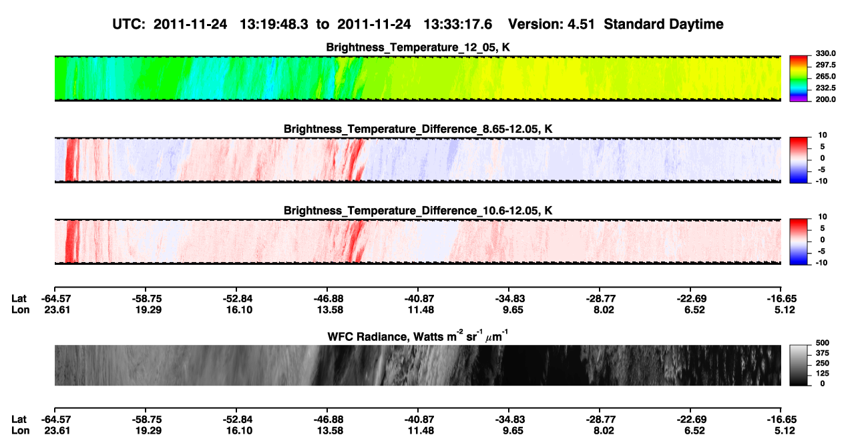Click the WFC Radiance panel title
The height and width of the screenshot is (445, 868).
(x=418, y=336)
